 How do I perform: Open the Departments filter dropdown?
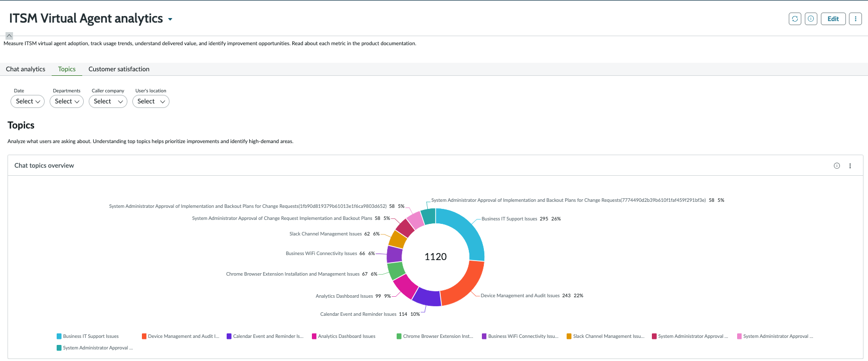coord(67,101)
